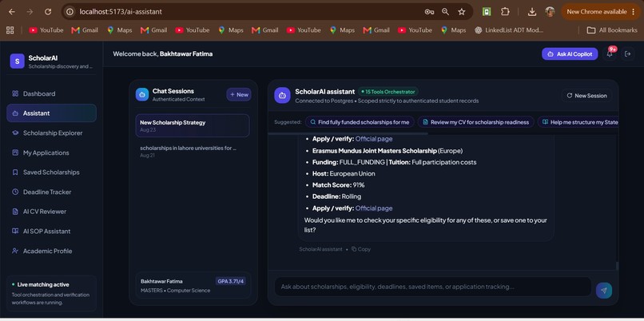Choose Find fully funded scholarships suggestion
This screenshot has width=644, height=321.
coord(360,122)
